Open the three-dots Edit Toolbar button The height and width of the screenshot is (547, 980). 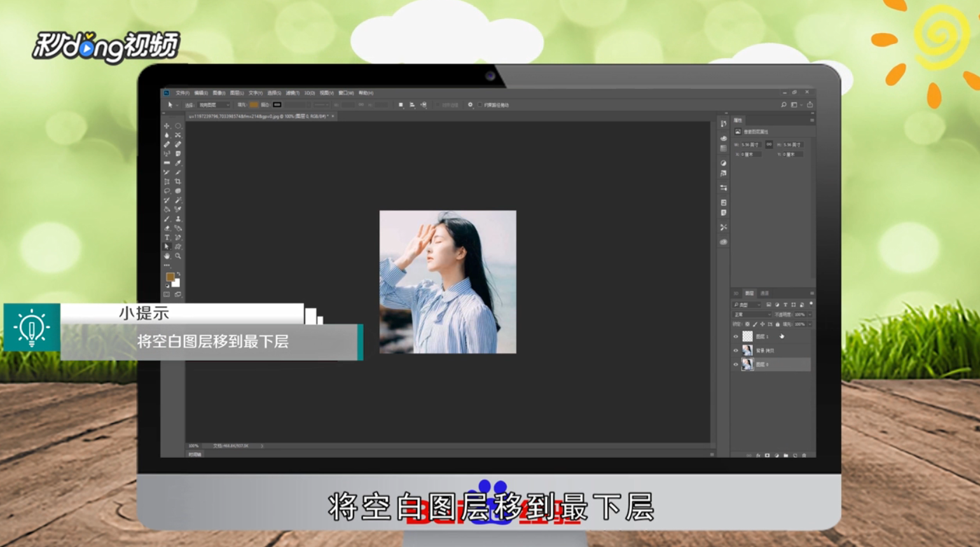coord(167,265)
